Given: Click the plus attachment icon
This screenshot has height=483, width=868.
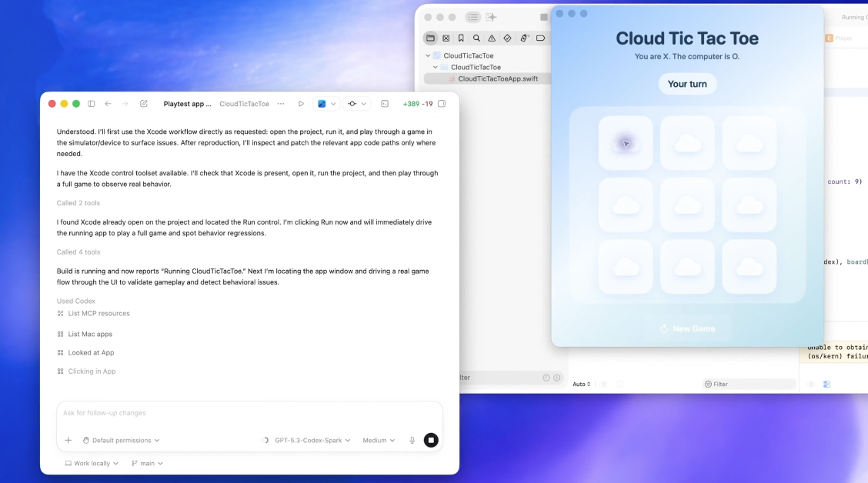Looking at the screenshot, I should 68,441.
